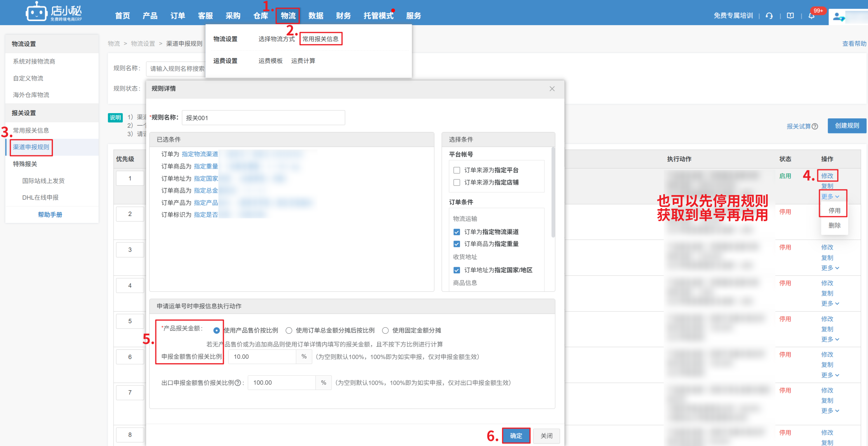This screenshot has width=868, height=446.
Task: Click the 店小秘 robot logo
Action: click(36, 13)
